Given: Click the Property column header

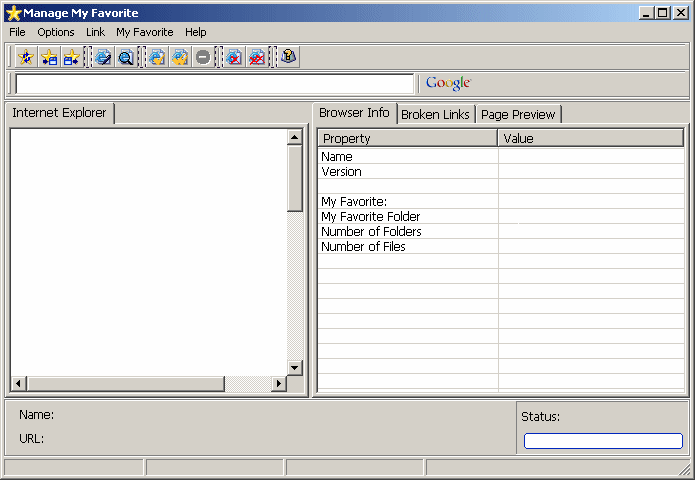Looking at the screenshot, I should tap(408, 138).
